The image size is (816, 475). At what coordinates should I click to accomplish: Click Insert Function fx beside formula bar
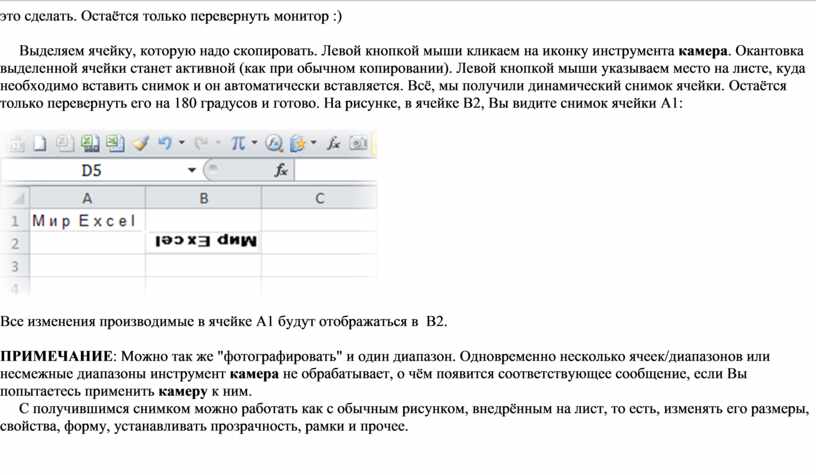click(x=281, y=170)
